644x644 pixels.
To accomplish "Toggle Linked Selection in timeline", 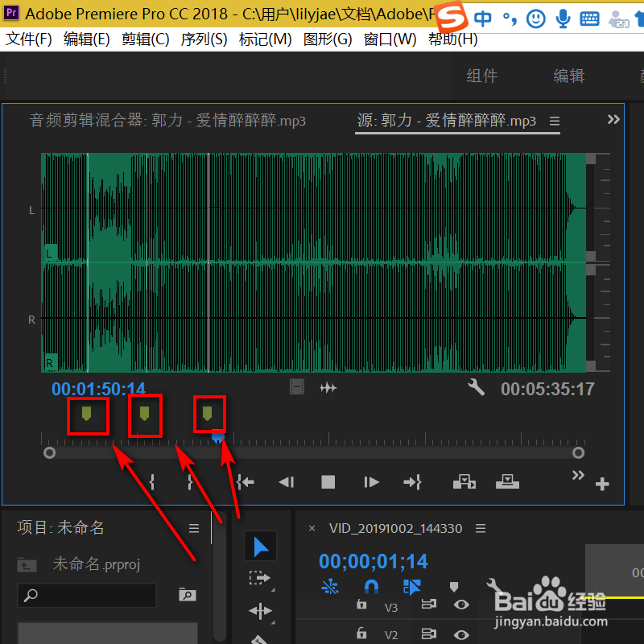I will (411, 587).
